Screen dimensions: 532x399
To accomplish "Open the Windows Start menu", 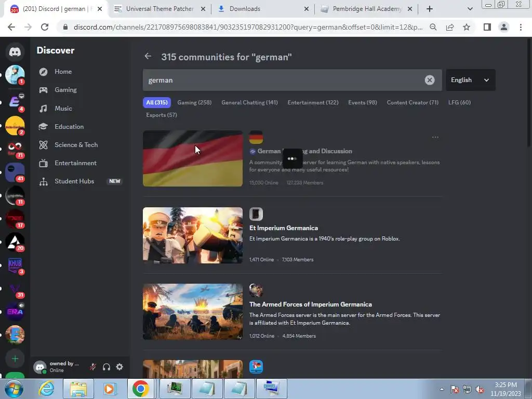I will [14, 389].
